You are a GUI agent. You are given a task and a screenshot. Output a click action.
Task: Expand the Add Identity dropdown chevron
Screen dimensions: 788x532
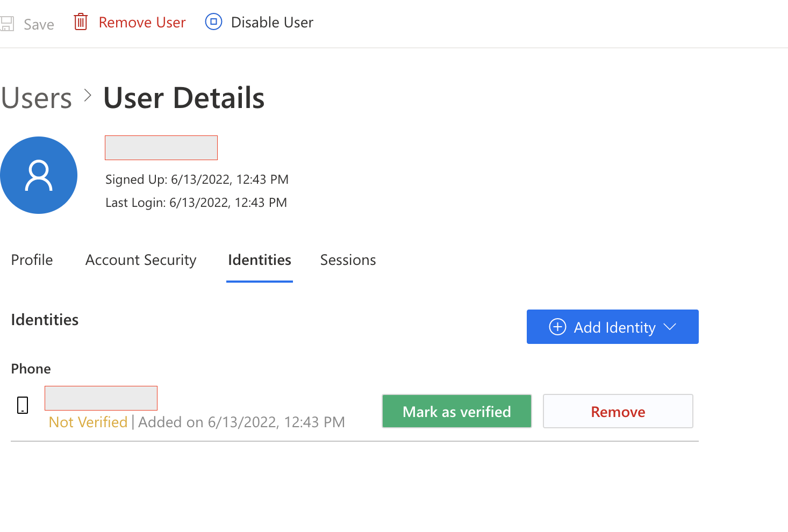[x=670, y=326]
